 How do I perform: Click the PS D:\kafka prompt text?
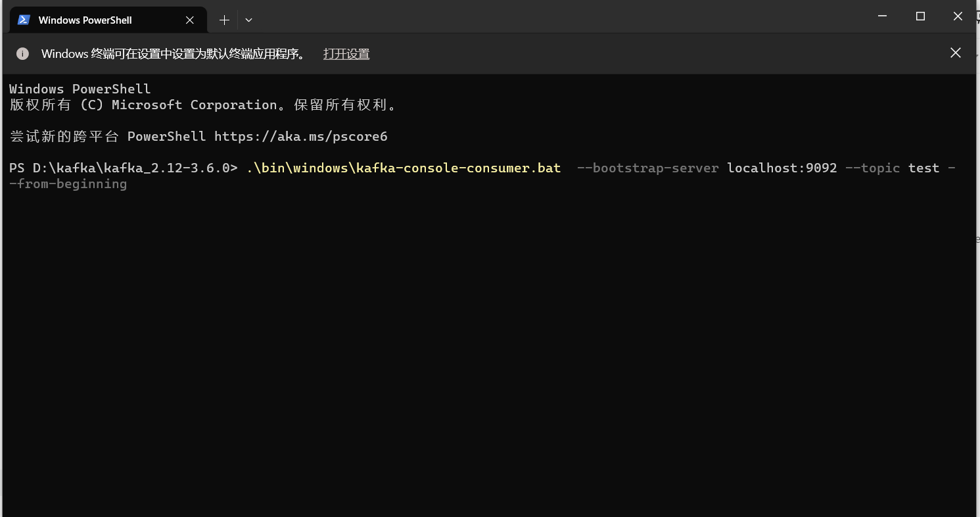pos(124,168)
